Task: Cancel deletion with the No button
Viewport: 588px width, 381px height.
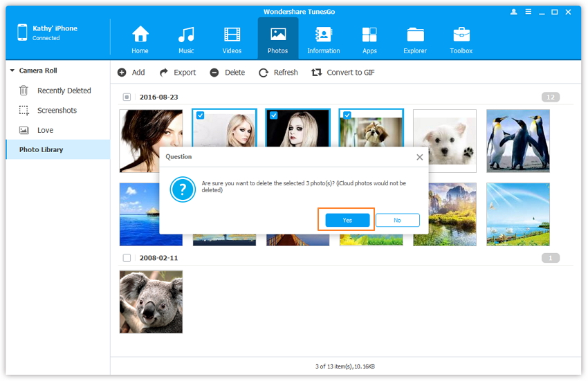Action: click(x=397, y=220)
